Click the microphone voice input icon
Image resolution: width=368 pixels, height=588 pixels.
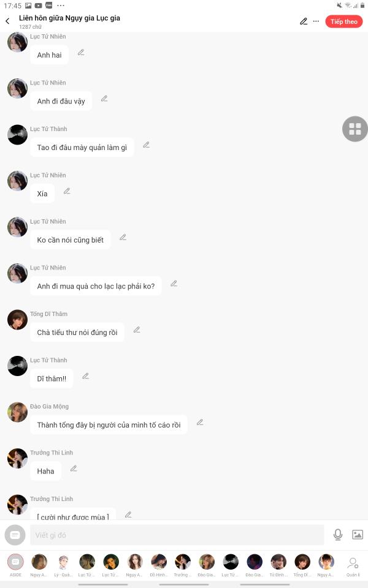337,534
